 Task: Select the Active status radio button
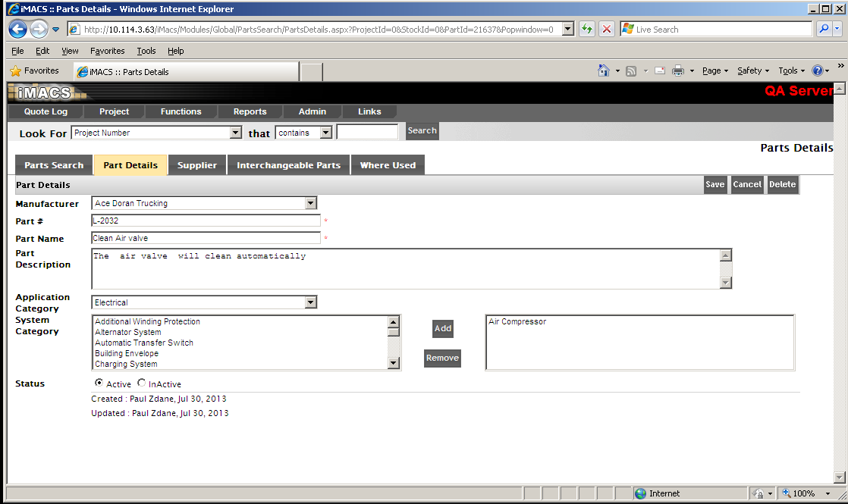pyautogui.click(x=99, y=383)
